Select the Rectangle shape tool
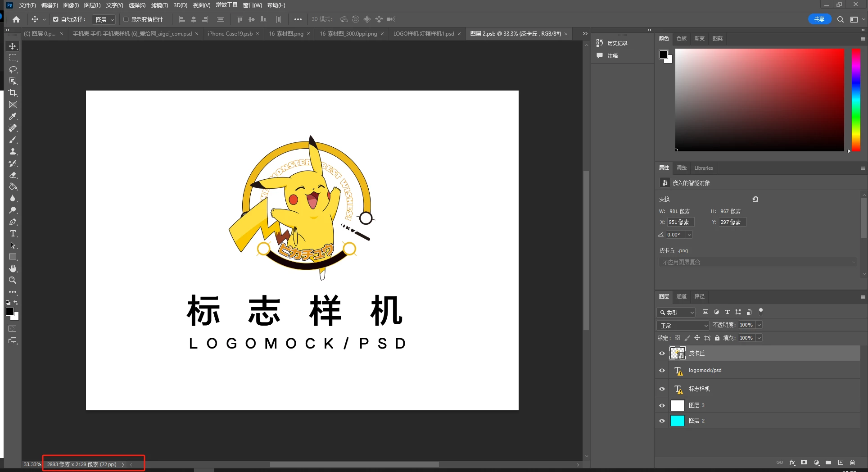The image size is (868, 472). 13,257
